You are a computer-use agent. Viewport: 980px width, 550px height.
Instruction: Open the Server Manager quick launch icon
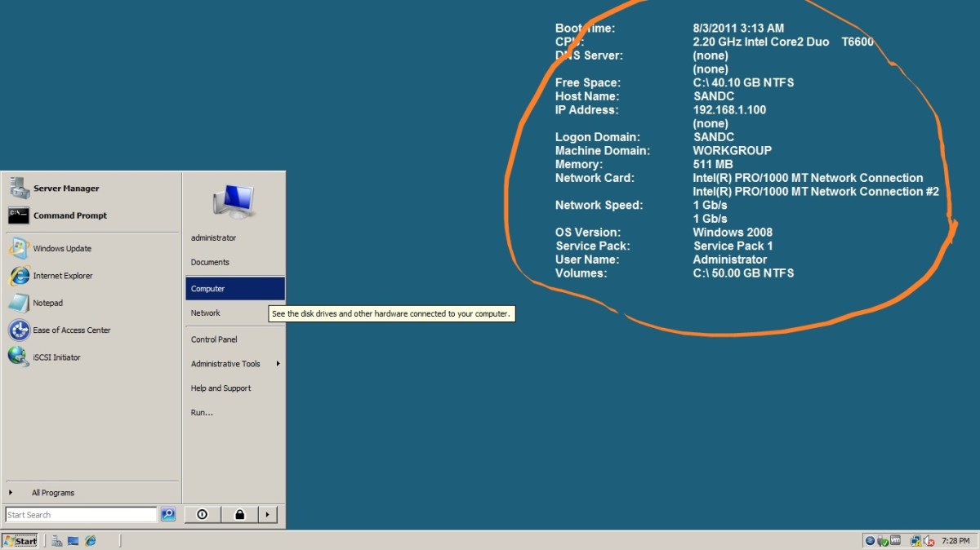(56, 540)
